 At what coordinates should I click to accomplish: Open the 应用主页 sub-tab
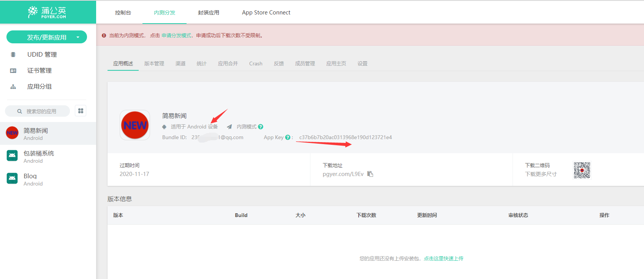(336, 63)
